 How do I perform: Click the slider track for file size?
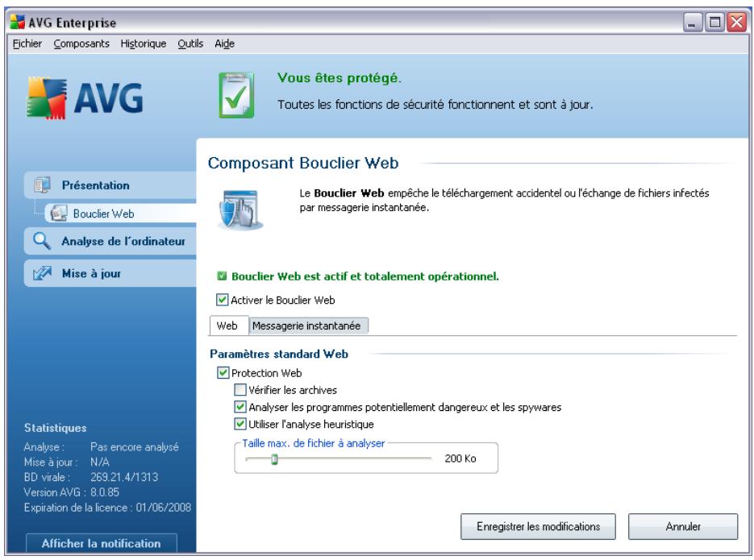tap(339, 459)
